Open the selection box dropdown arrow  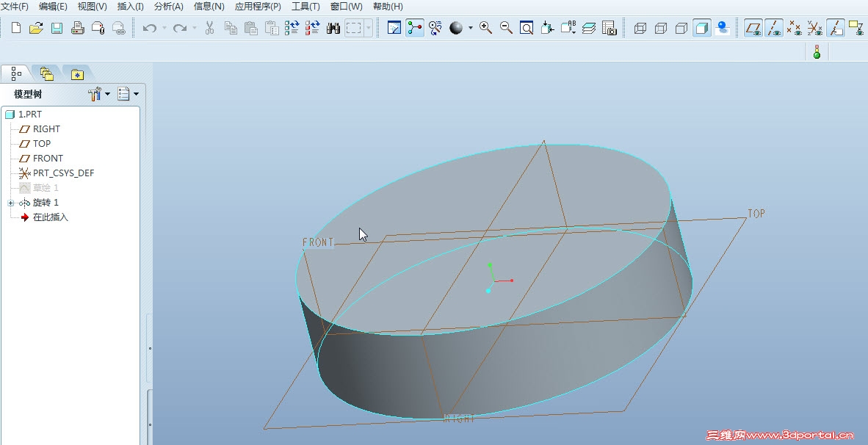click(x=369, y=28)
